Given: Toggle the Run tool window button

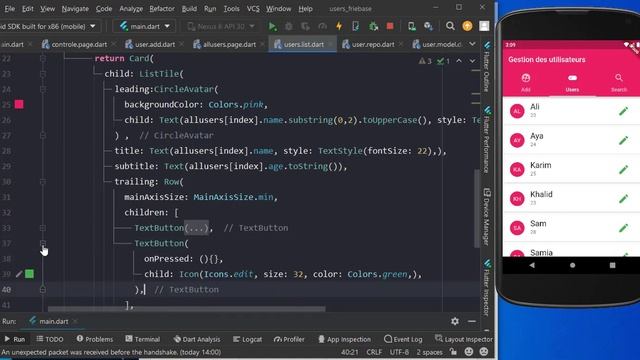Looking at the screenshot, I should coord(15,339).
